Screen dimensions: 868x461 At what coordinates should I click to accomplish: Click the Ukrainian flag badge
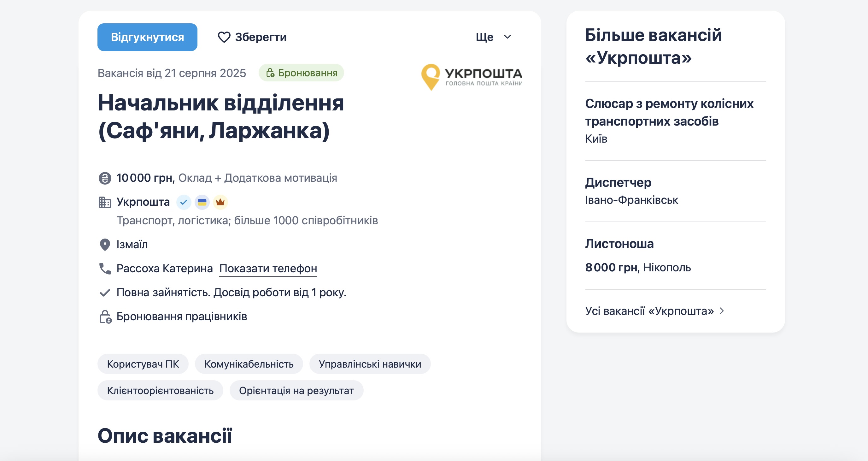coord(202,202)
